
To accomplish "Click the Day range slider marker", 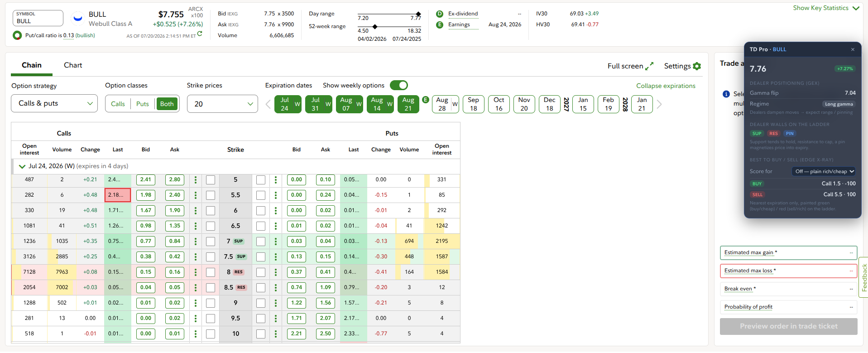I will point(418,14).
